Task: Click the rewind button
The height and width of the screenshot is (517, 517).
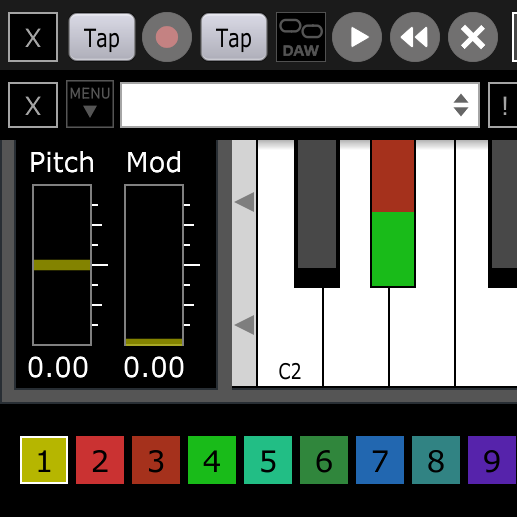Action: point(415,37)
